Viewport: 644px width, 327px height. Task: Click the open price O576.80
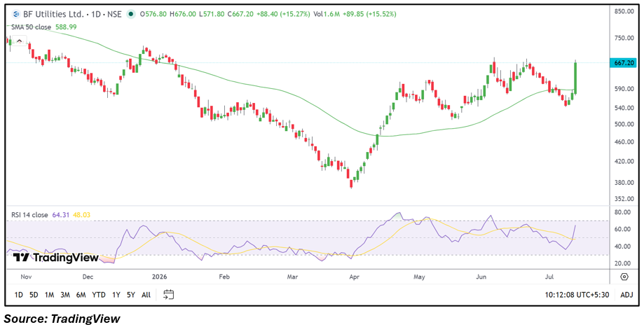click(x=153, y=15)
